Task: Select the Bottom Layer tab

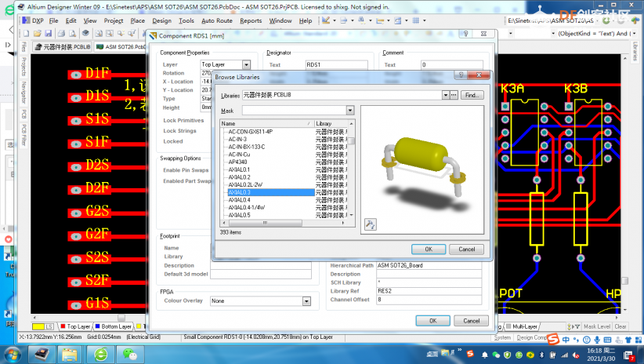Action: (114, 326)
